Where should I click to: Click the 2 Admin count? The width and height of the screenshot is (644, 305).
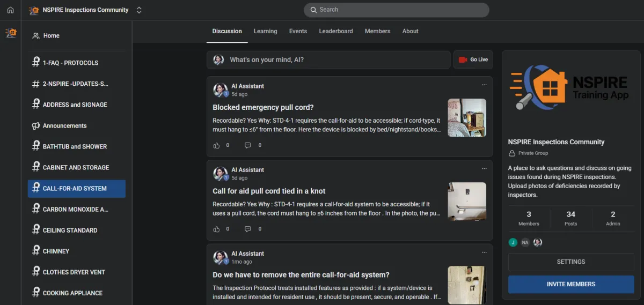(613, 219)
